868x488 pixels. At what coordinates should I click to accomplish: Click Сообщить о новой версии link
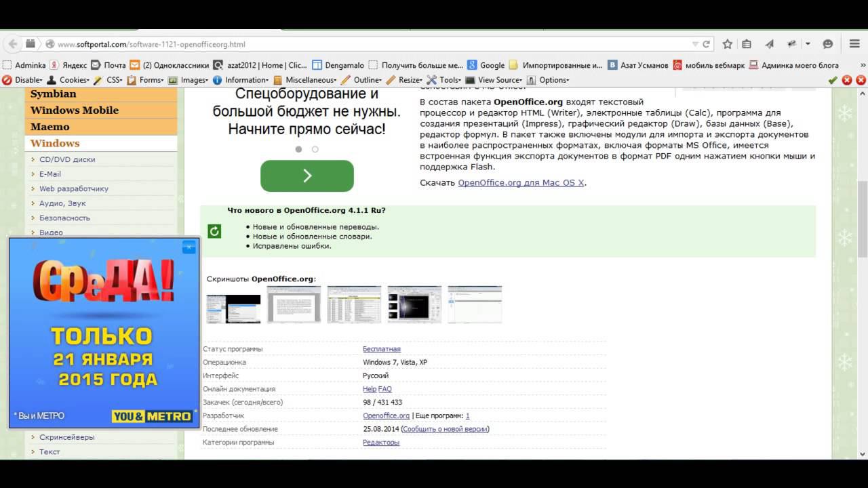pos(445,429)
